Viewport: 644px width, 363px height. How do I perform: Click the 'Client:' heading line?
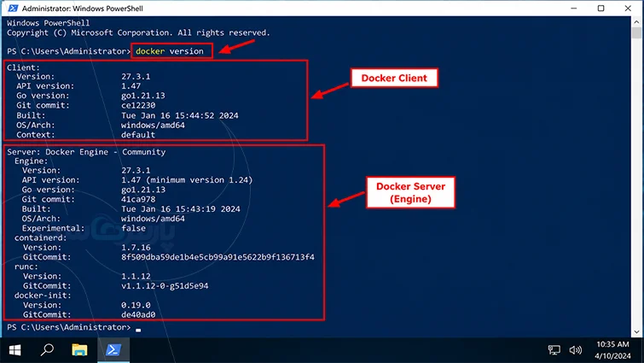(x=23, y=67)
